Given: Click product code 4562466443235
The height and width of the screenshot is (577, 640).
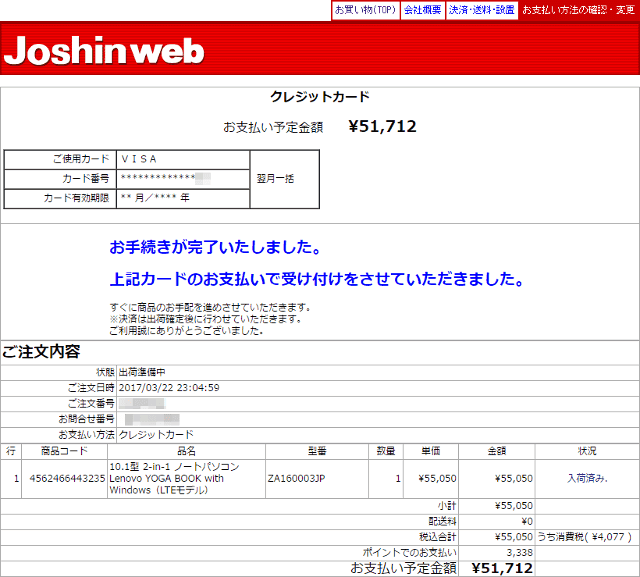Looking at the screenshot, I should click(67, 479).
